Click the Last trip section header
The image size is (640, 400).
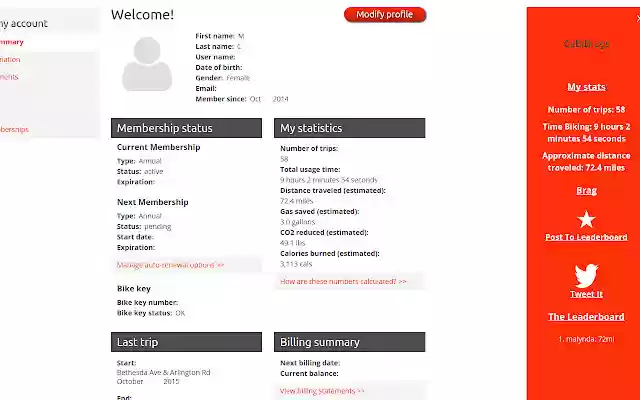(186, 342)
